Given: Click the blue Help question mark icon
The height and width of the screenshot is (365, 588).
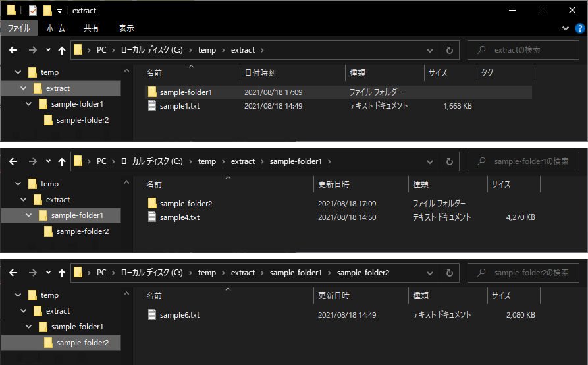Looking at the screenshot, I should click(x=579, y=28).
